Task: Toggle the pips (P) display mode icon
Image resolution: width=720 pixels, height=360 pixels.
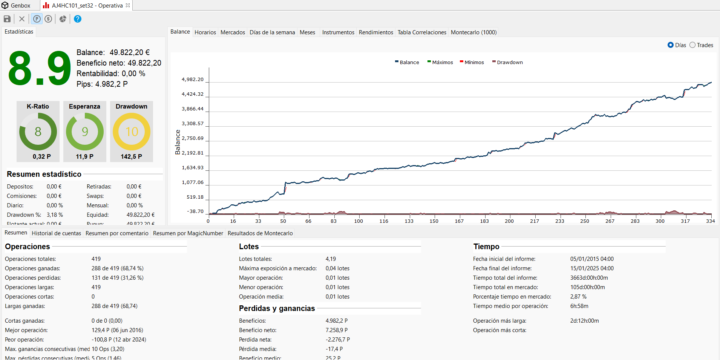Action: pos(37,19)
